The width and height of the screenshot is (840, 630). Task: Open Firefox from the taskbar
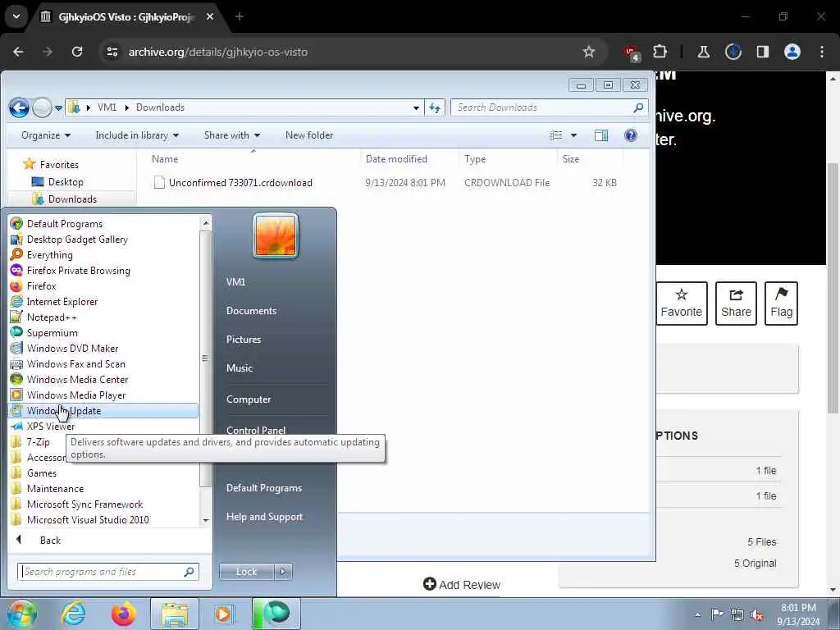[x=123, y=614]
